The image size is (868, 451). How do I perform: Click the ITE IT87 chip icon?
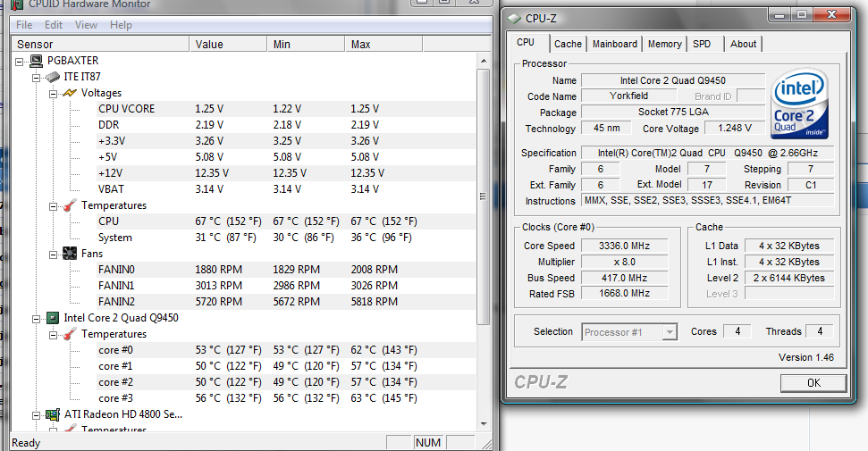click(x=53, y=77)
